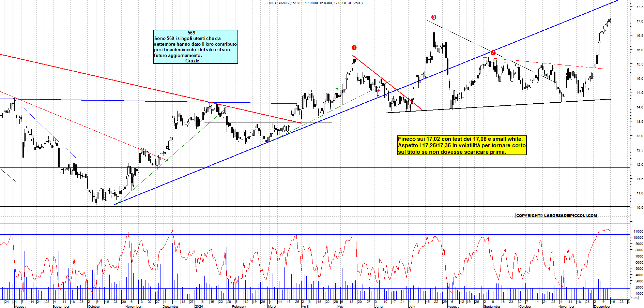The width and height of the screenshot is (644, 308).
Task: Click the red wave marker labeled 0
Action: point(434,17)
